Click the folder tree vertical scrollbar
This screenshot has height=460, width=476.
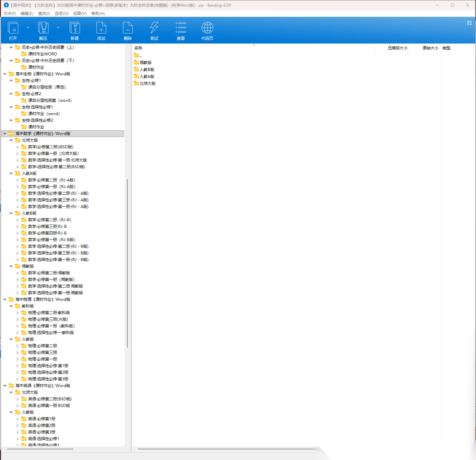pyautogui.click(x=127, y=264)
